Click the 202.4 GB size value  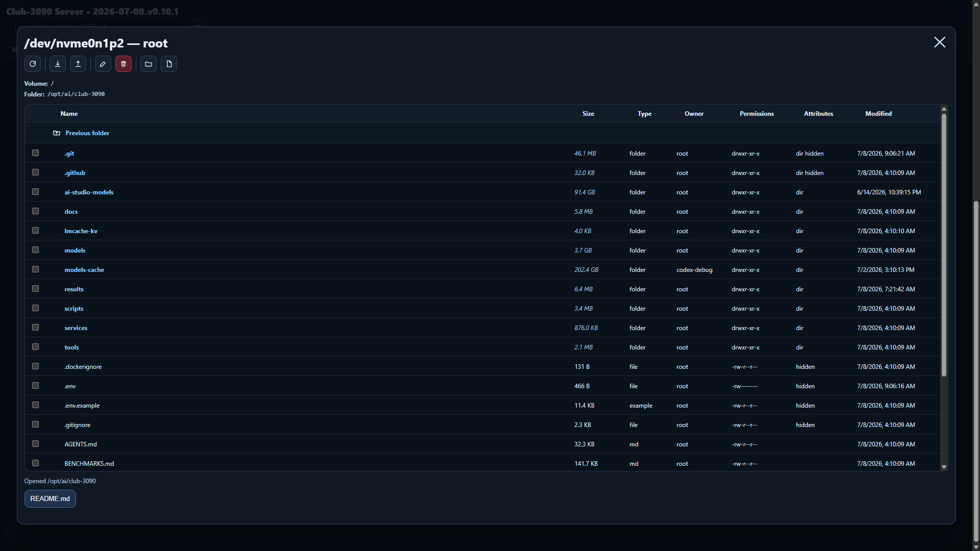coord(586,270)
